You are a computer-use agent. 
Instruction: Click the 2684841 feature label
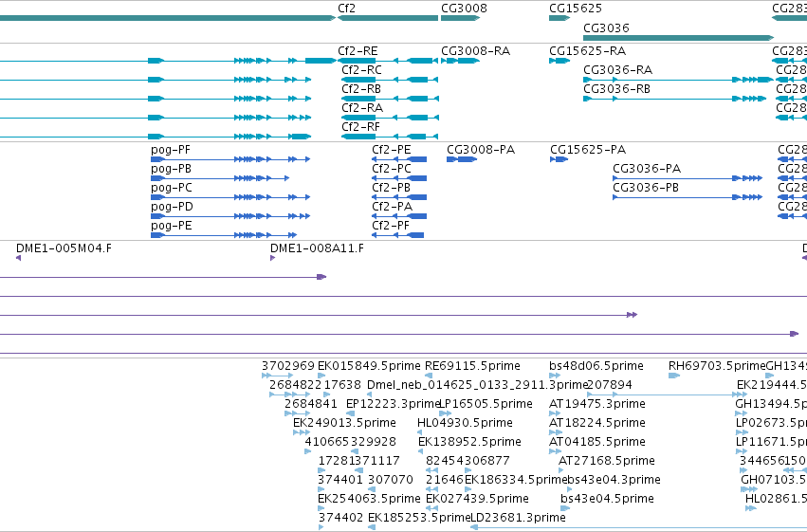tap(311, 404)
